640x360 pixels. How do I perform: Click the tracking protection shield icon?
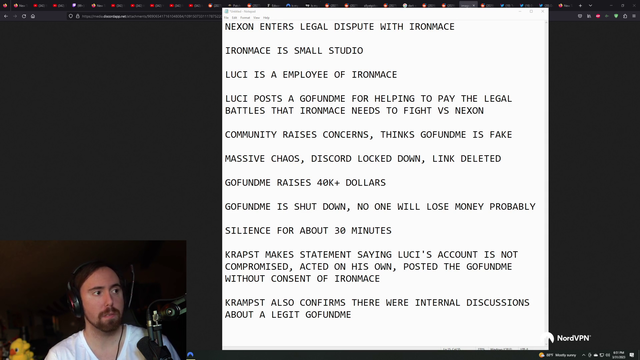[x=71, y=16]
